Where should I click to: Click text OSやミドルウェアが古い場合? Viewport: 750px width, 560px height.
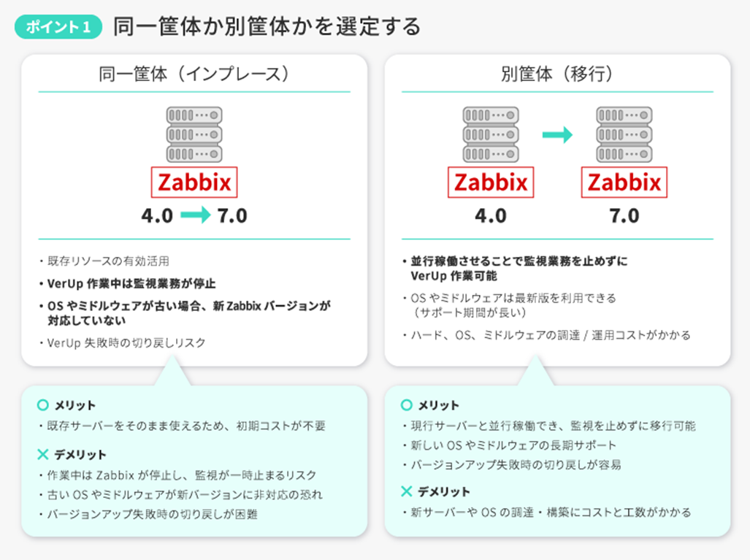(128, 306)
